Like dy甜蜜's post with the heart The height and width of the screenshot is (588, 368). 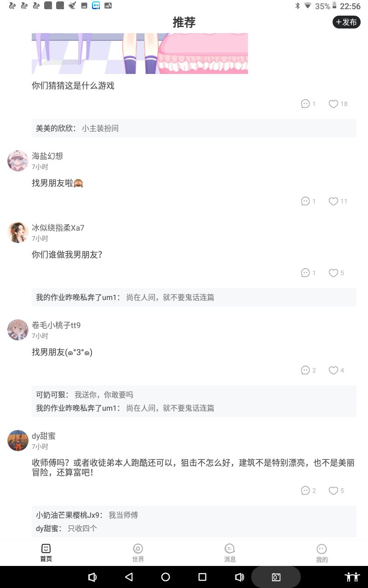point(333,491)
